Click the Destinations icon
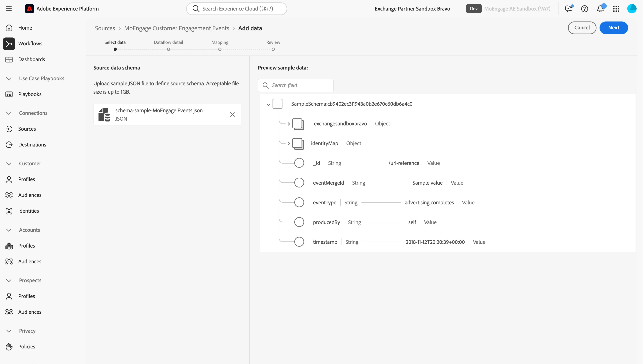Screen dimensions: 643x364 tap(9, 145)
